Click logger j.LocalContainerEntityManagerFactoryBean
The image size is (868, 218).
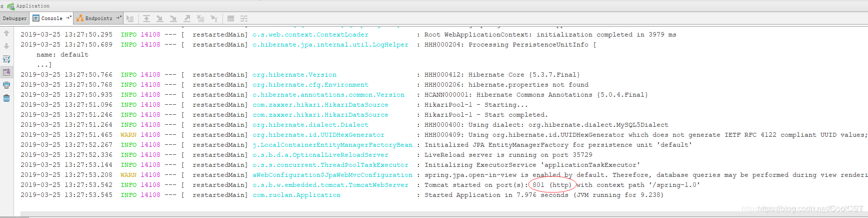pos(332,145)
